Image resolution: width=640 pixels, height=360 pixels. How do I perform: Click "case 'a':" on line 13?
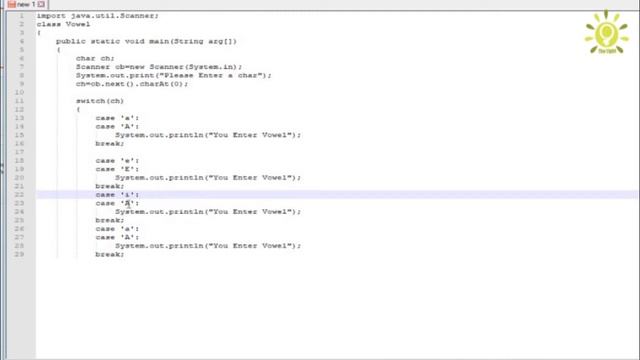pyautogui.click(x=117, y=118)
